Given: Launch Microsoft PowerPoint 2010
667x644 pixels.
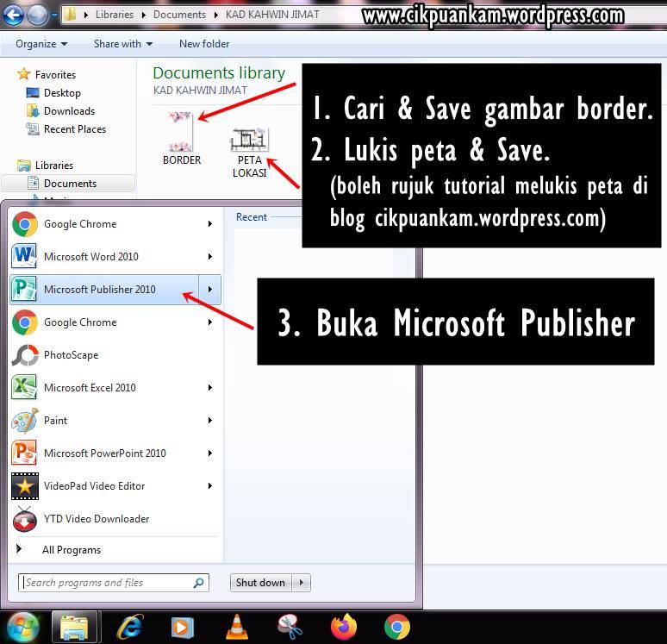Looking at the screenshot, I should point(104,453).
